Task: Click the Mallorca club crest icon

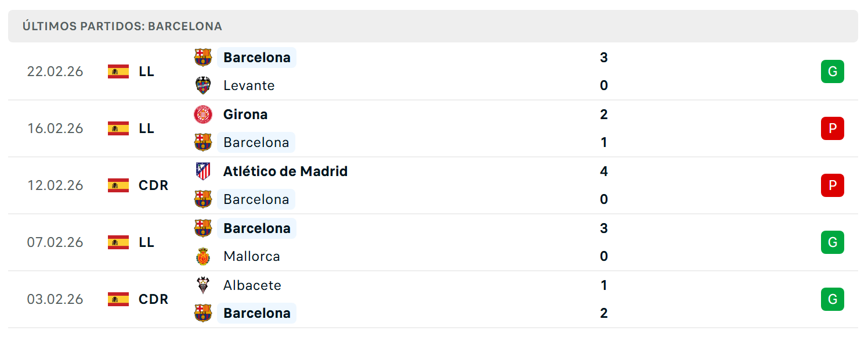Action: (x=203, y=256)
